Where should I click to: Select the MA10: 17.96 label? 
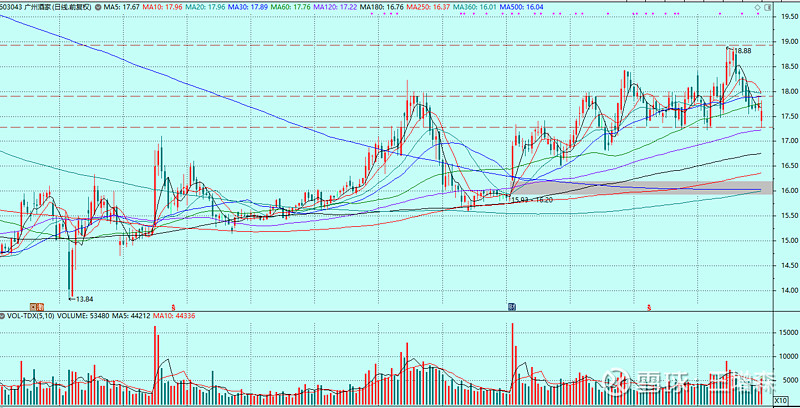click(x=162, y=7)
